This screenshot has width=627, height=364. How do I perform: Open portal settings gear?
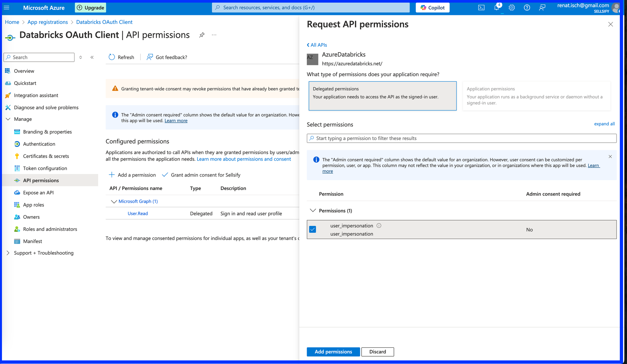[512, 8]
